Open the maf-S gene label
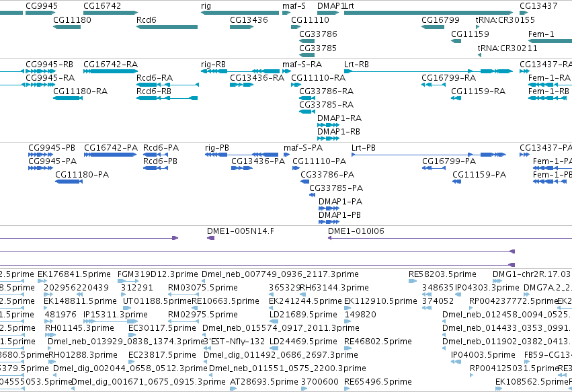The height and width of the screenshot is (392, 572). [x=294, y=6]
